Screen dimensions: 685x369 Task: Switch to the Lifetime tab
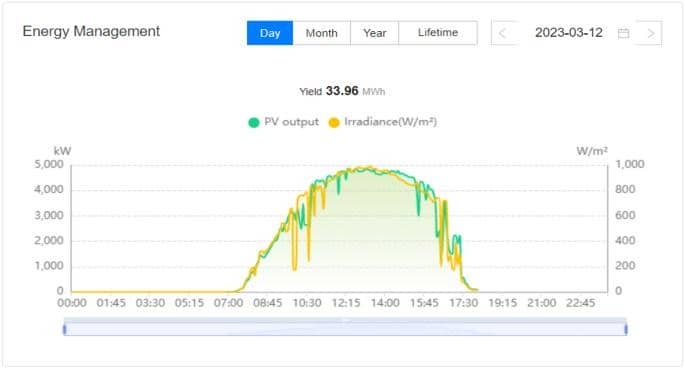point(438,33)
